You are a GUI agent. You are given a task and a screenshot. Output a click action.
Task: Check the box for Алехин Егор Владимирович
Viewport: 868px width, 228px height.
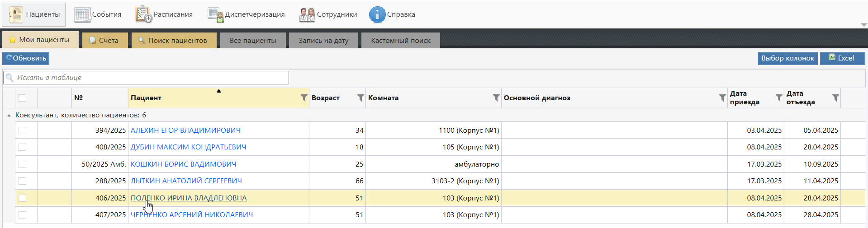pyautogui.click(x=23, y=130)
